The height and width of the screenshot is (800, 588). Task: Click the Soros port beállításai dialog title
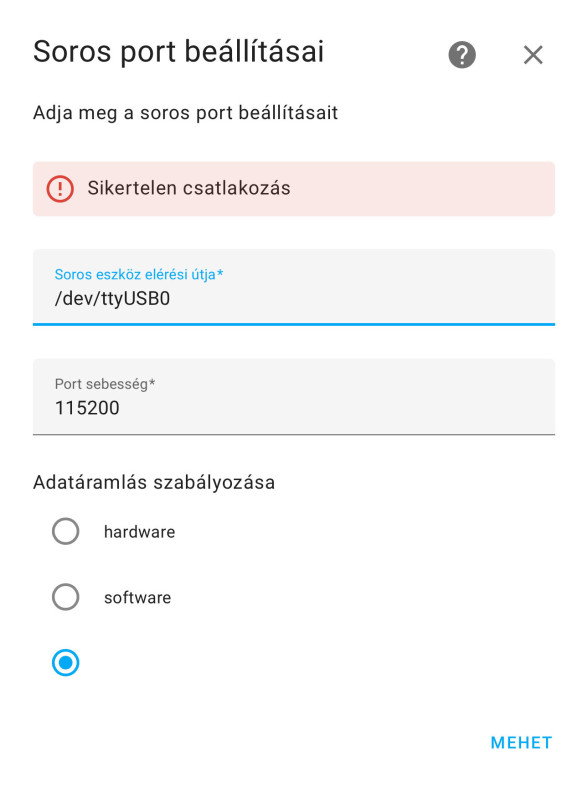pos(179,52)
